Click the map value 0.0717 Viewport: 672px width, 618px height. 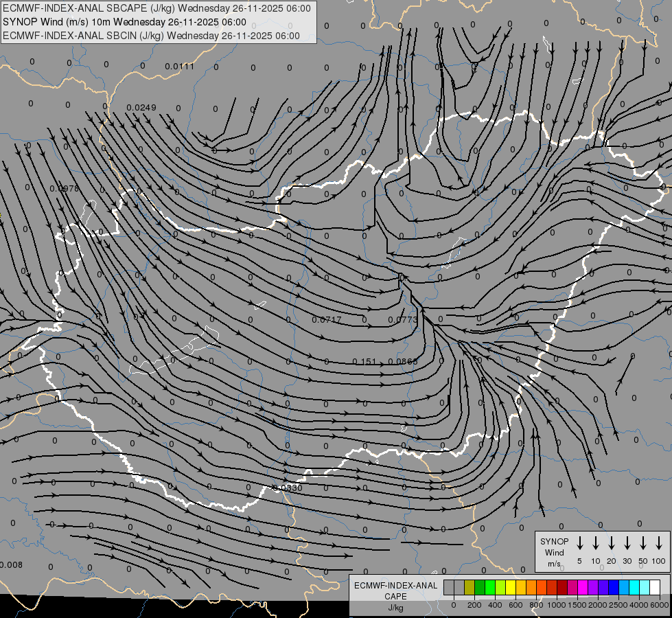click(x=327, y=320)
